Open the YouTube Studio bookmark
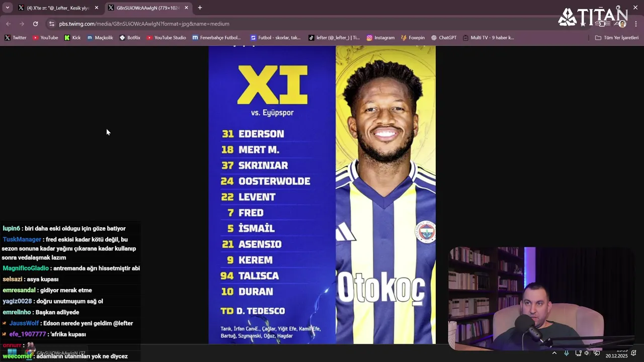 [166, 38]
